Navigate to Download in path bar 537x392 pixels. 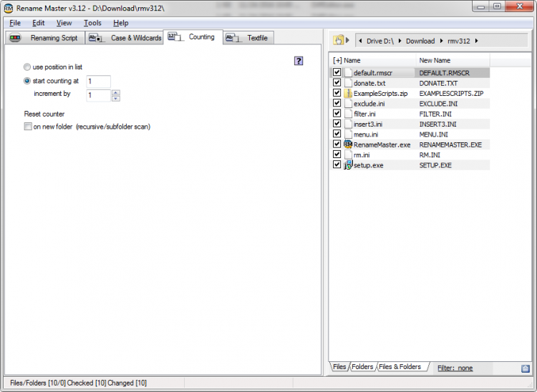[420, 41]
